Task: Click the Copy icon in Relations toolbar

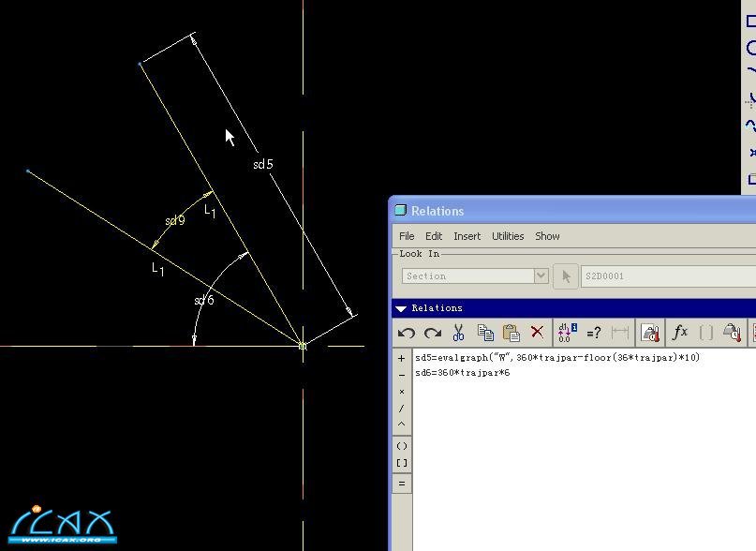Action: tap(484, 333)
